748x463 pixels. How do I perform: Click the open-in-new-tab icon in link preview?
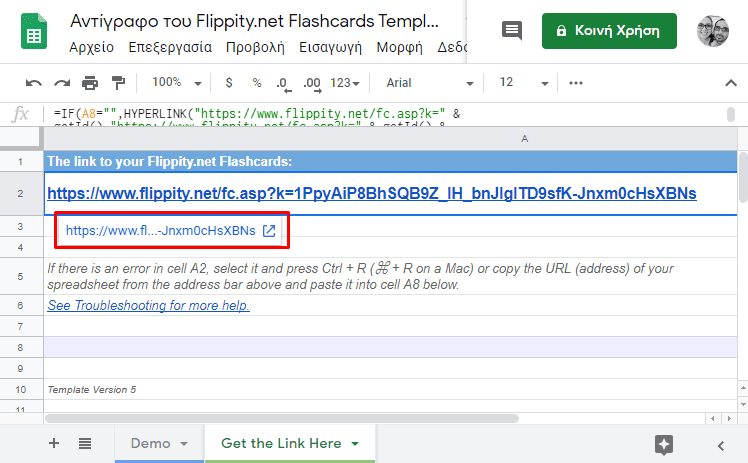pos(269,231)
